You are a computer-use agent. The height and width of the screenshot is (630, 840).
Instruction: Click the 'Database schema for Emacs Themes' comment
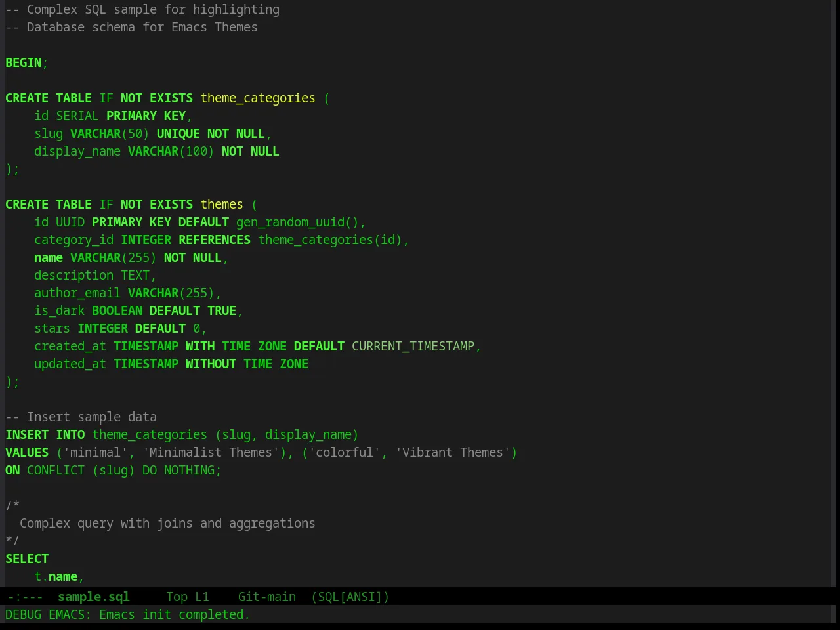coord(131,27)
